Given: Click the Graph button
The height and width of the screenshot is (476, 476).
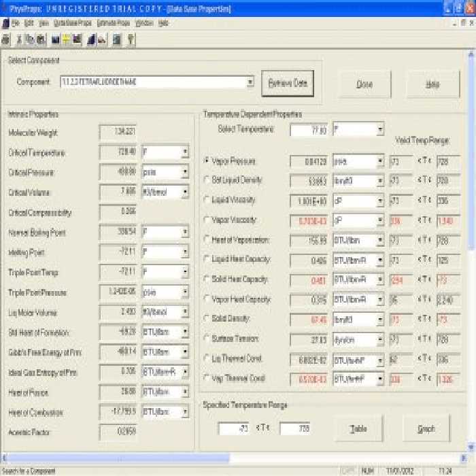Looking at the screenshot, I should pyautogui.click(x=426, y=428).
